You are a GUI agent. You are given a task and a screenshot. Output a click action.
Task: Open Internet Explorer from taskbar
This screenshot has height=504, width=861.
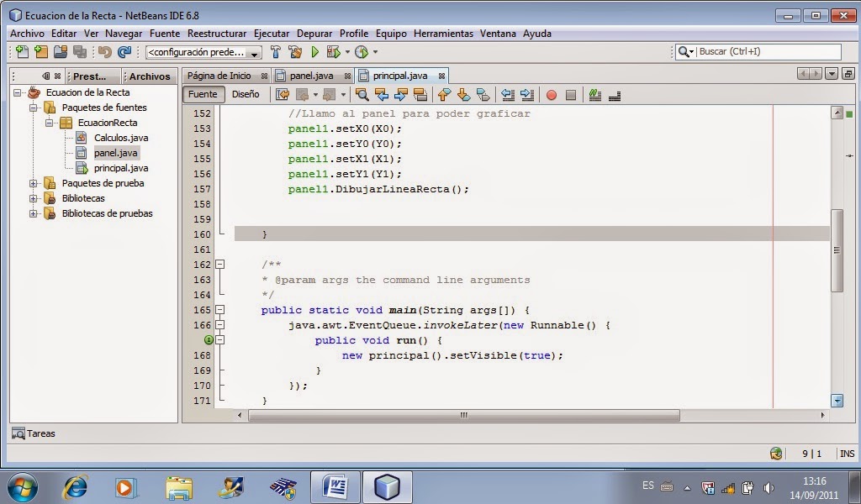pyautogui.click(x=75, y=487)
